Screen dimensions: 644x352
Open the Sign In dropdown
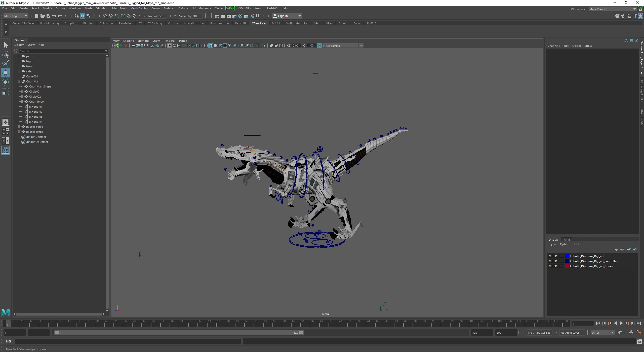click(287, 16)
